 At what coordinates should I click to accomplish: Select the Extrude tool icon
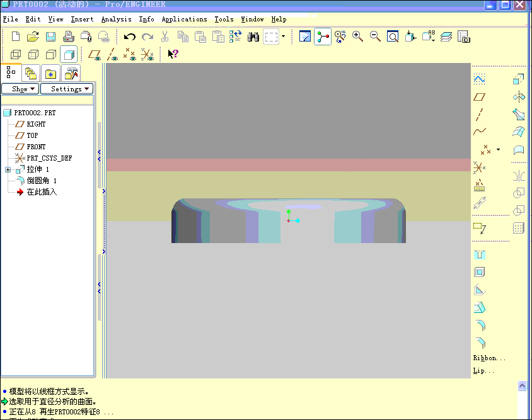tap(518, 80)
